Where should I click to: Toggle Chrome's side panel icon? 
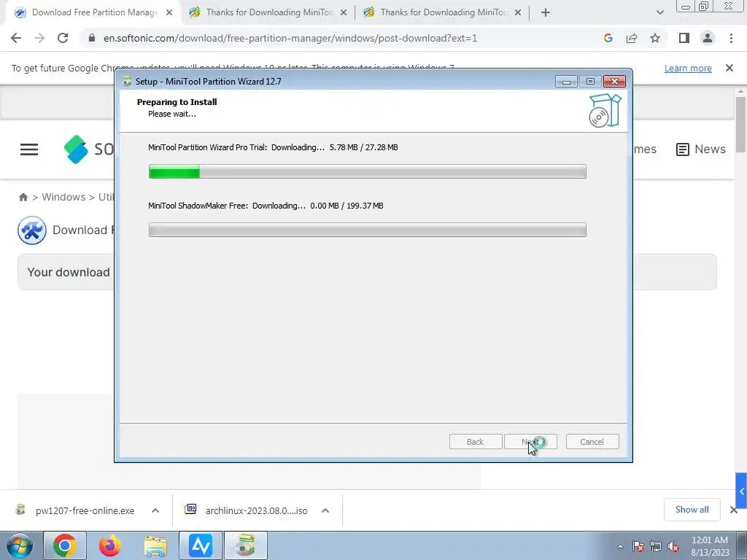[684, 38]
